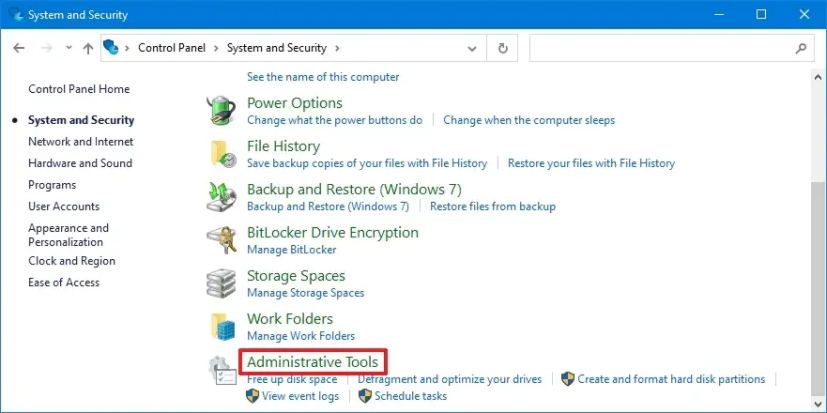
Task: Click the Storage Spaces drives icon
Action: click(x=222, y=282)
